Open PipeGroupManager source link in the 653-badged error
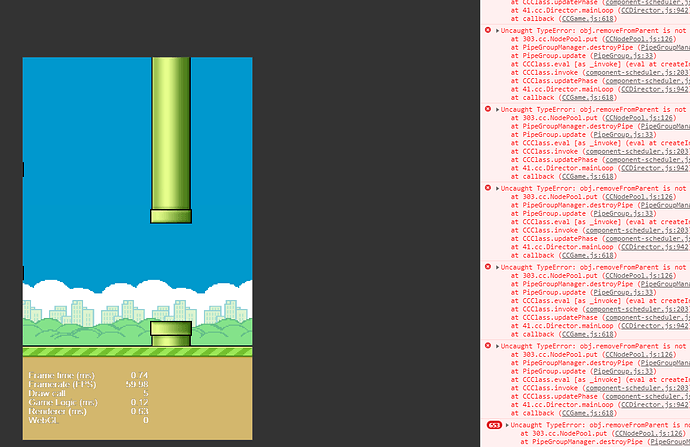The height and width of the screenshot is (447, 690). [670, 442]
